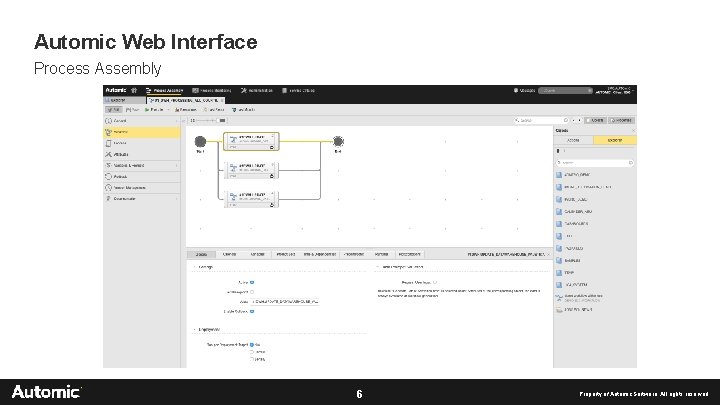Switch to the Actions tab in the Objects panel
This screenshot has width=720, height=405.
[x=573, y=141]
